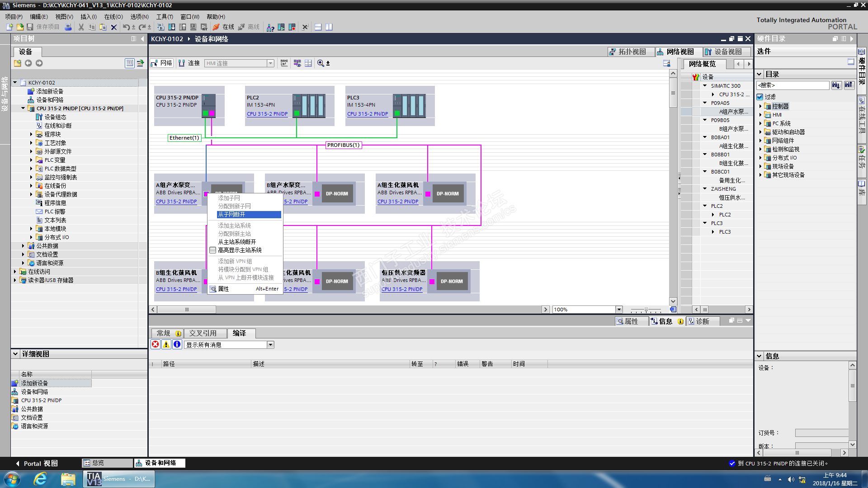Open the zoom percentage dropdown
The width and height of the screenshot is (868, 488).
tap(619, 310)
